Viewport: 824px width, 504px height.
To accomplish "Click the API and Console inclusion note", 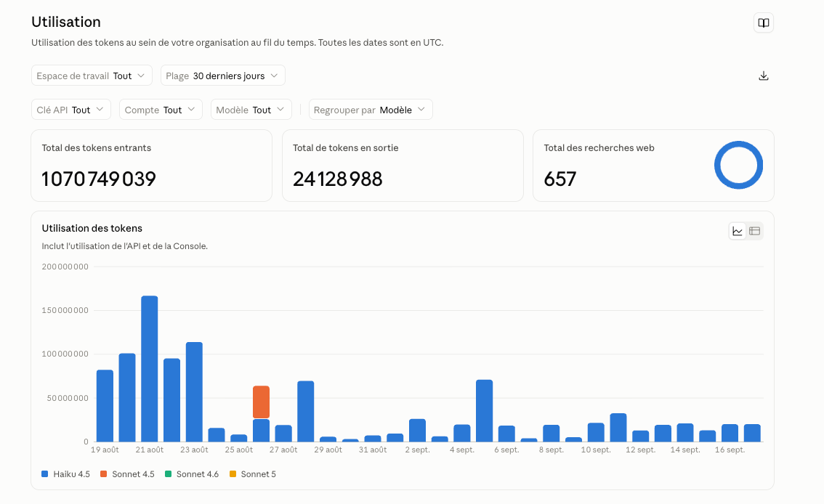I will (x=124, y=246).
